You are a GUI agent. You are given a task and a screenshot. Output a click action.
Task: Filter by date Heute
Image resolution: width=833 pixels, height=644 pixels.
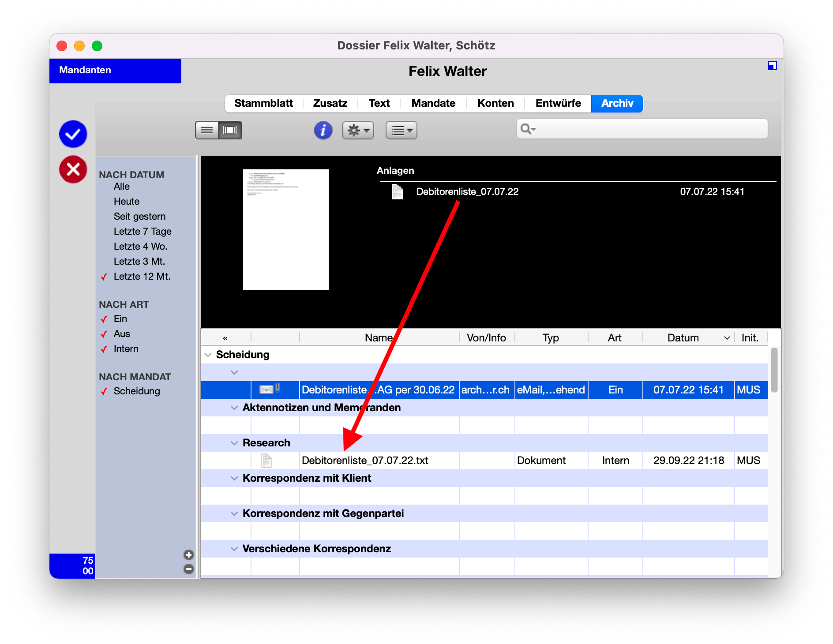coord(127,202)
